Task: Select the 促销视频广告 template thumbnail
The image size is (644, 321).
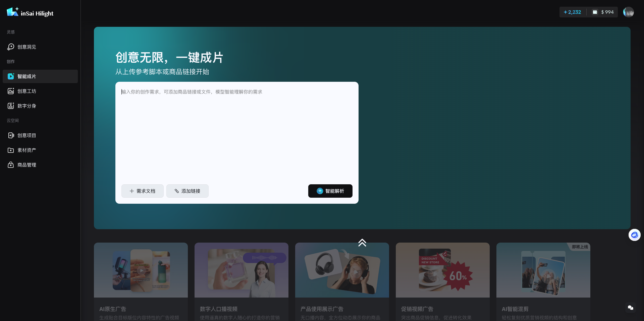Action: [x=443, y=270]
